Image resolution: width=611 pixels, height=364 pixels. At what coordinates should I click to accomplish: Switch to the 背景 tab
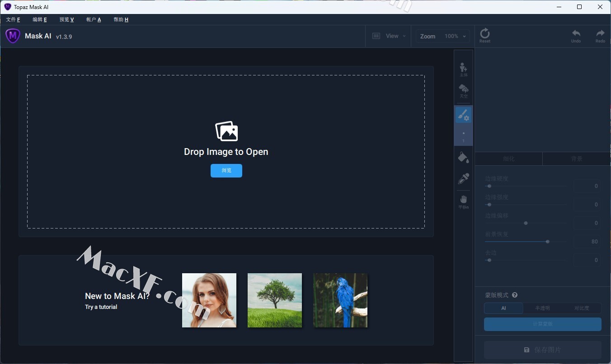pyautogui.click(x=576, y=159)
